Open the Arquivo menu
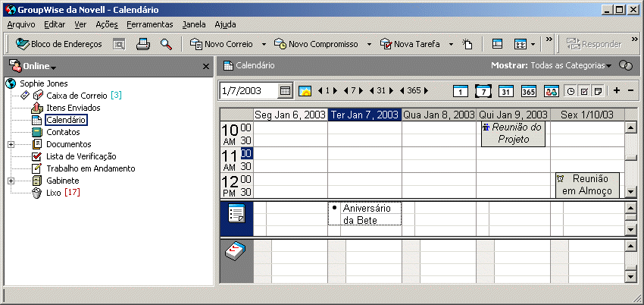644x305 pixels. tap(21, 24)
